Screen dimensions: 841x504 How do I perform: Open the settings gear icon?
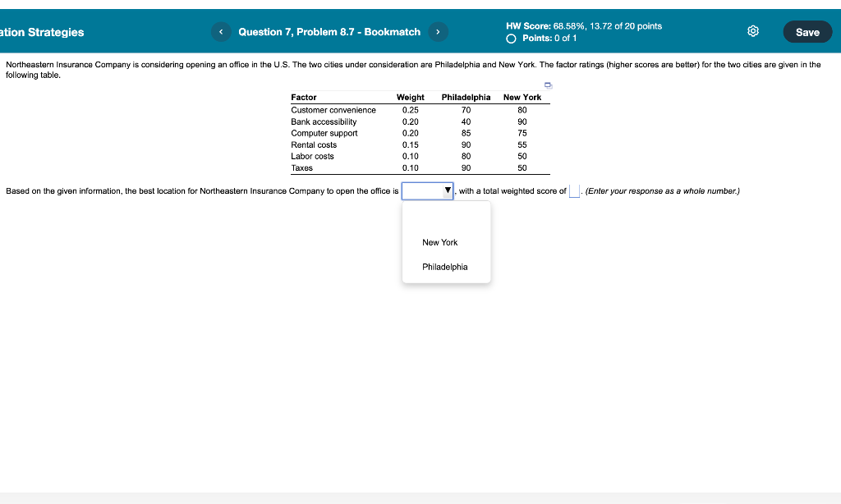coord(752,32)
